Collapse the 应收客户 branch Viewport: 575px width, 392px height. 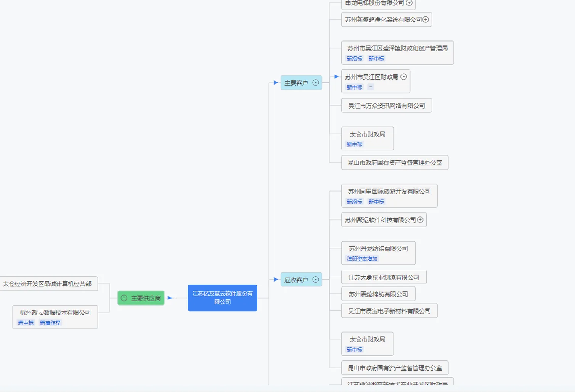tap(316, 280)
